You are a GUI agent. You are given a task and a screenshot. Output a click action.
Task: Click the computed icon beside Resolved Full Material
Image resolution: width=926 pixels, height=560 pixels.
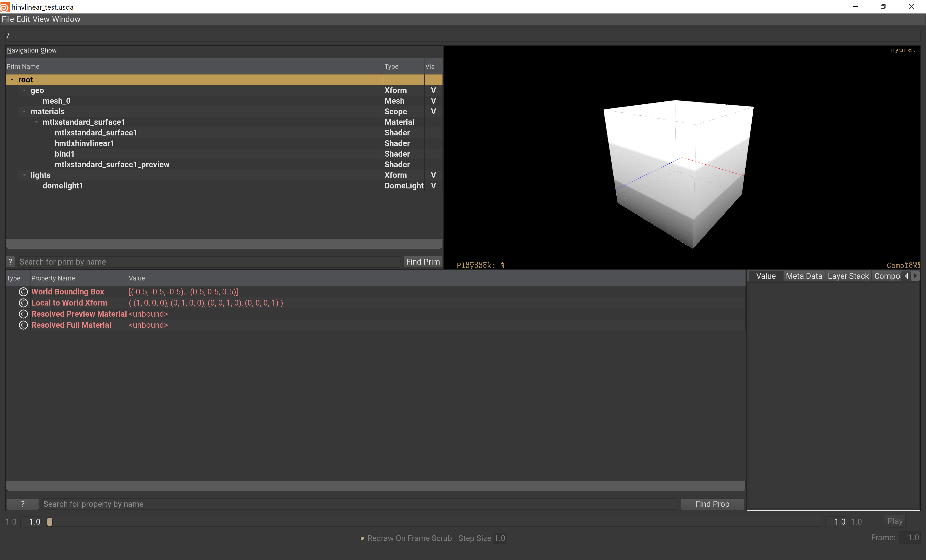(23, 325)
